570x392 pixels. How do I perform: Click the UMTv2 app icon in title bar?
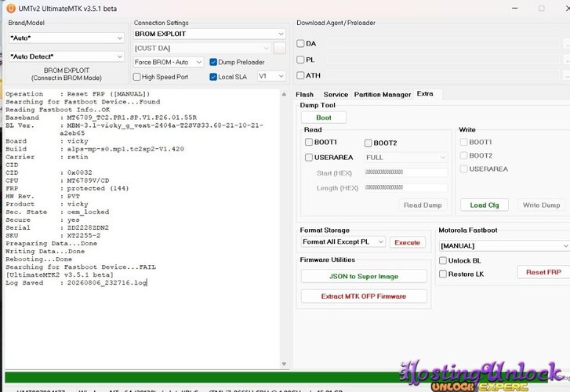click(x=11, y=9)
